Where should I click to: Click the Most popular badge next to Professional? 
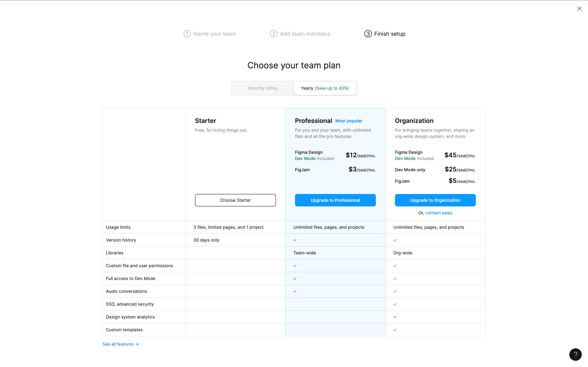(349, 121)
